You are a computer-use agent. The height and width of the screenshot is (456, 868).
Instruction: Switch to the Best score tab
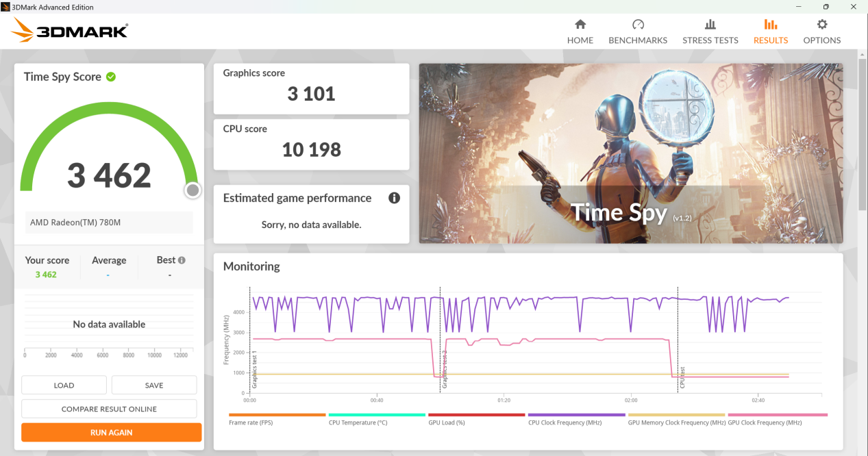click(x=166, y=260)
